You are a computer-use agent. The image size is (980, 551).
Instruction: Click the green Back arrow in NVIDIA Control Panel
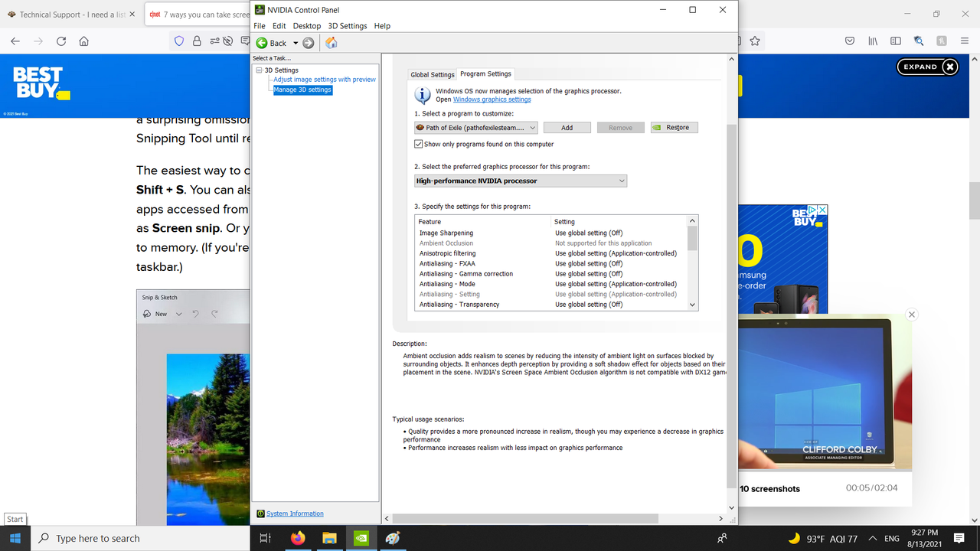click(x=262, y=43)
